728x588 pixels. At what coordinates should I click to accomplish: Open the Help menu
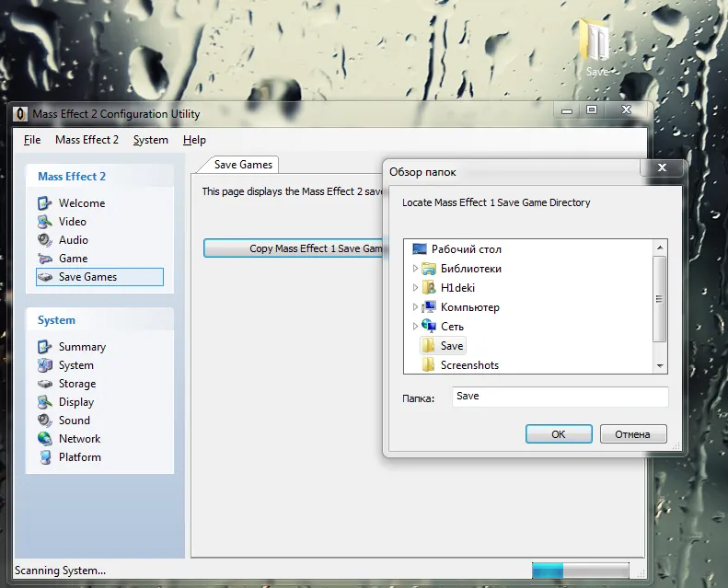pos(194,140)
